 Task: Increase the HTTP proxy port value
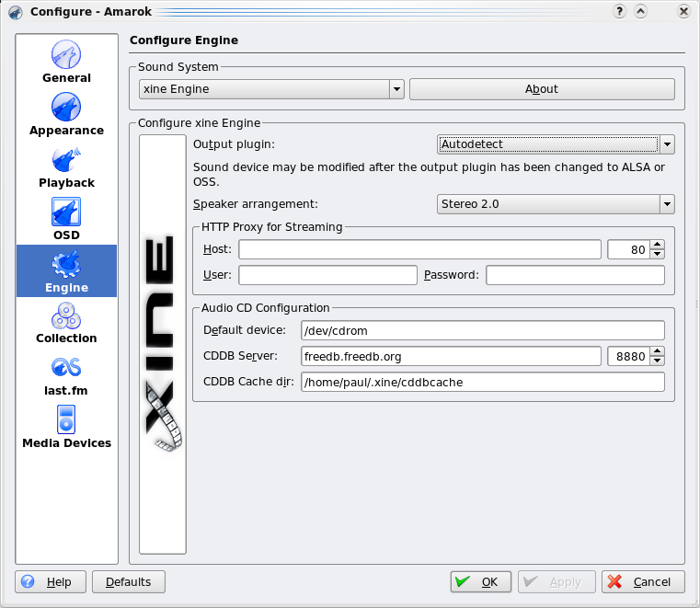pos(657,245)
